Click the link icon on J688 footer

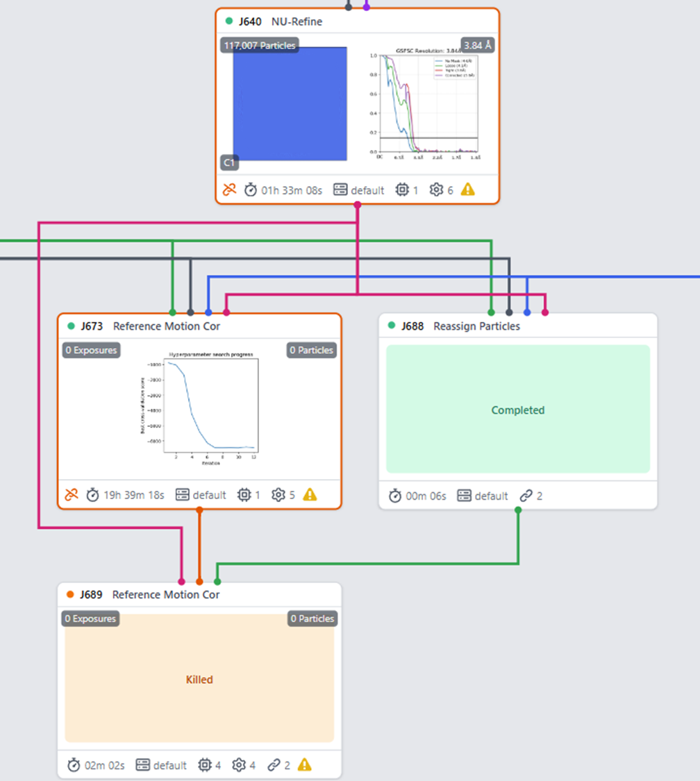coord(526,496)
